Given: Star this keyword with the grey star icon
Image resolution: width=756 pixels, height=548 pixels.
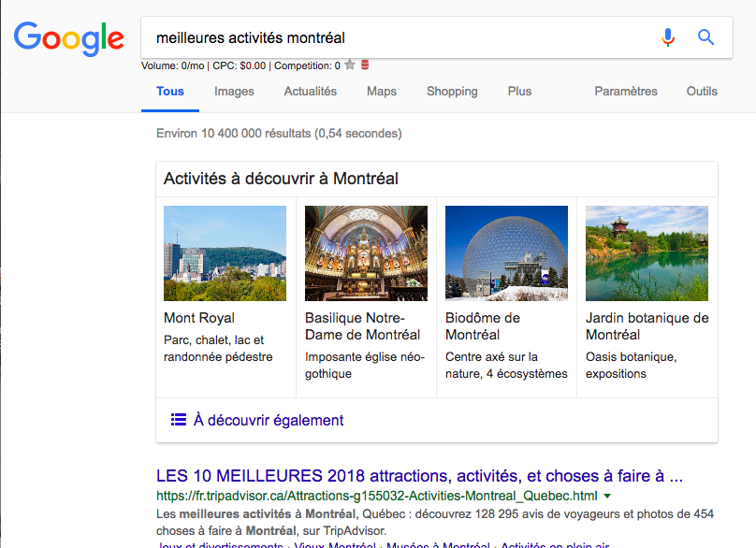Looking at the screenshot, I should 350,65.
